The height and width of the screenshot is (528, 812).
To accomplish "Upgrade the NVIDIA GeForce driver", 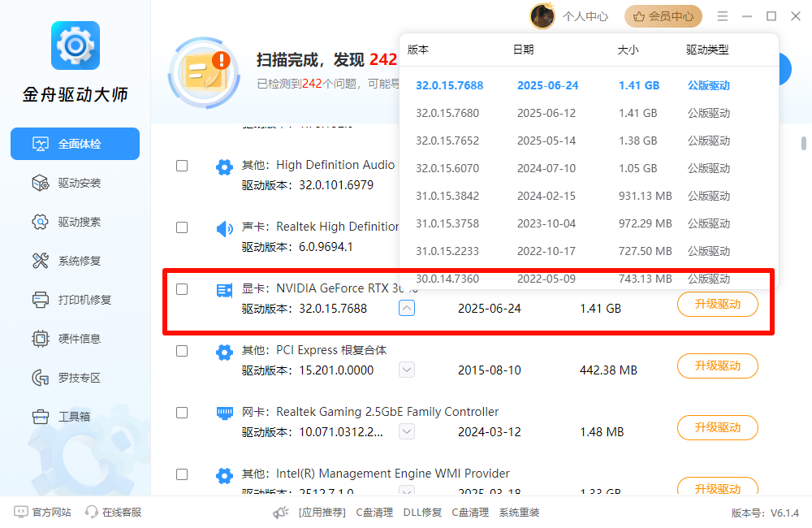I will coord(717,304).
